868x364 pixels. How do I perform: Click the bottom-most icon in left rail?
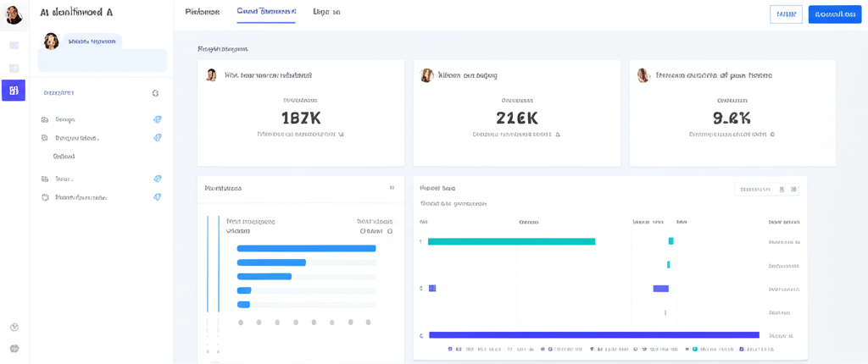[x=14, y=348]
